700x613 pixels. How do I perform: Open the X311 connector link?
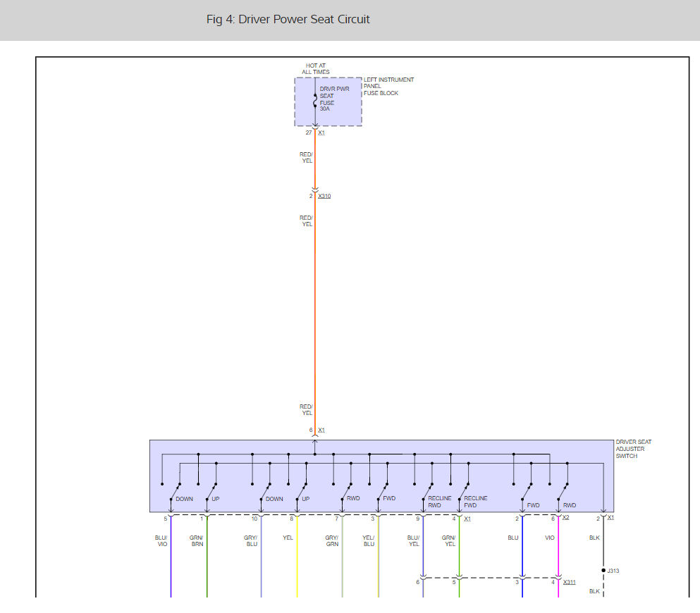click(569, 582)
